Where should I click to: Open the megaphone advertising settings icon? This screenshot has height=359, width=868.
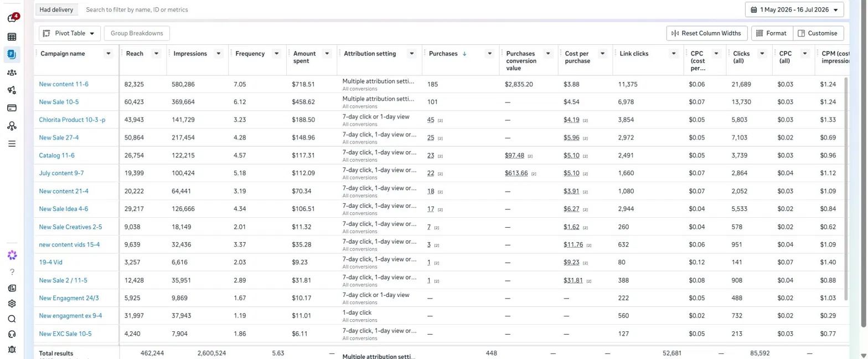12,90
